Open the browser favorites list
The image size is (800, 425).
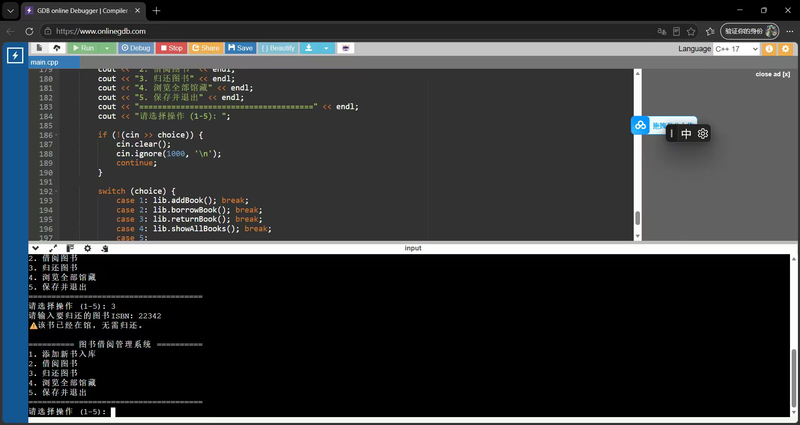click(x=710, y=32)
